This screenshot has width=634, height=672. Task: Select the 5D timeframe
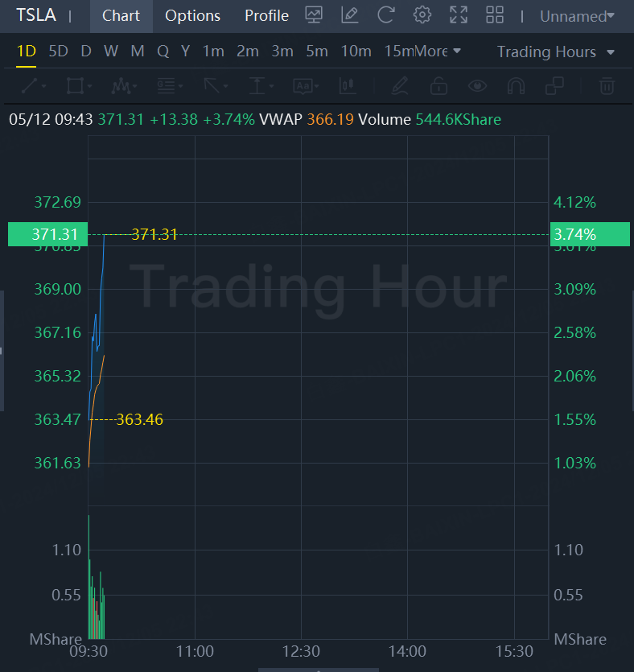[58, 52]
